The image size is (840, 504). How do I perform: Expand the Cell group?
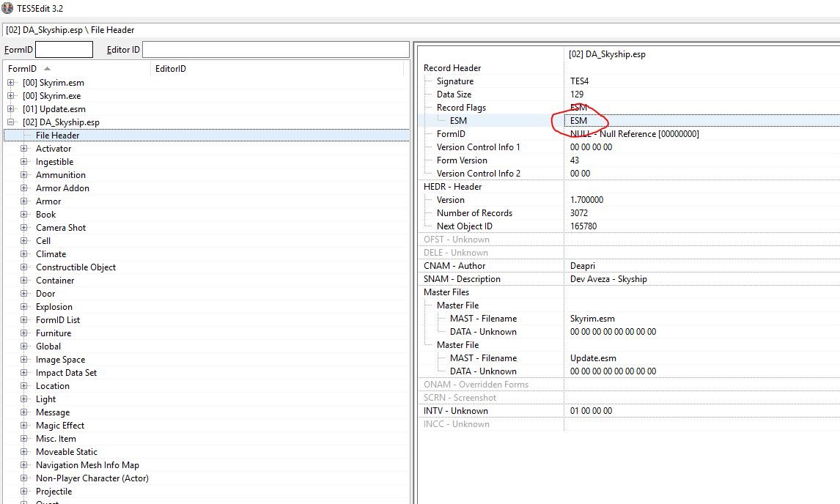[x=23, y=241]
